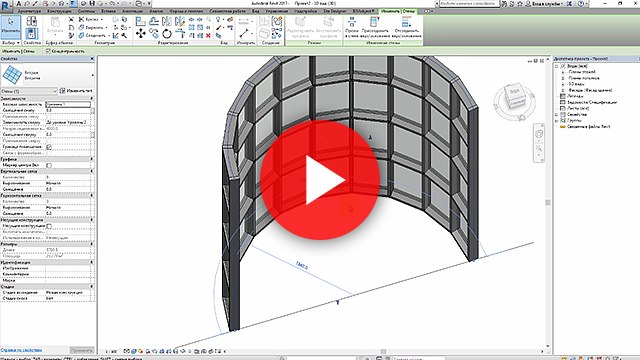Click the Rotate tool circular arrow icon
Screen dimensions: 640x360
167,33
